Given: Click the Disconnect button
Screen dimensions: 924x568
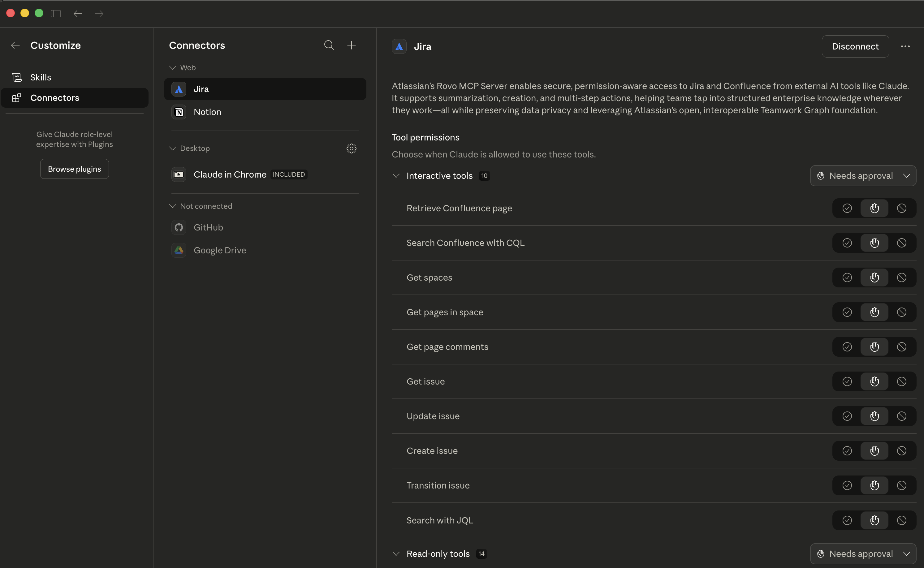Looking at the screenshot, I should pos(855,47).
